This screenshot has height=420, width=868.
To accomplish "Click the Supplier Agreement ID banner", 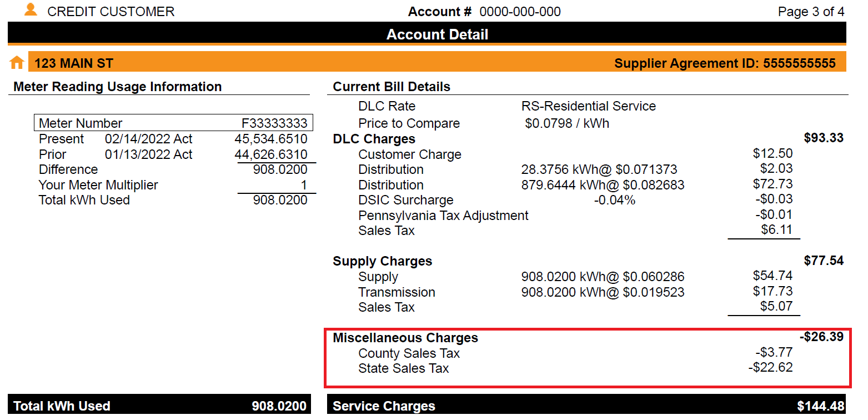I will point(724,62).
